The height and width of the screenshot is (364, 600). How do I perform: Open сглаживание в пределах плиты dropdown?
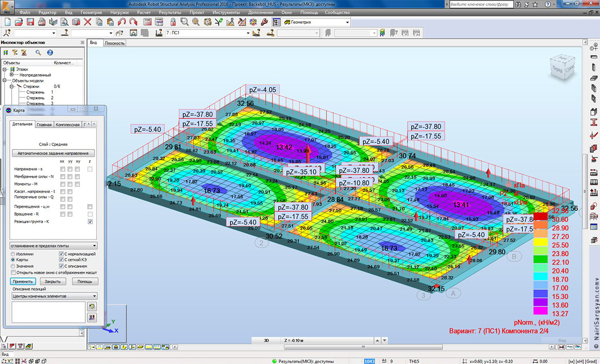(53, 246)
